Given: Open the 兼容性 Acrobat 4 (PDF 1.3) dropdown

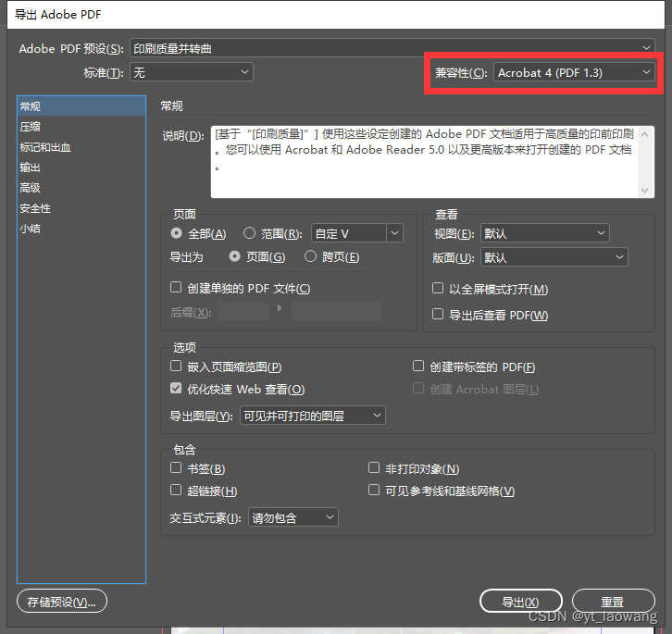Looking at the screenshot, I should (574, 72).
